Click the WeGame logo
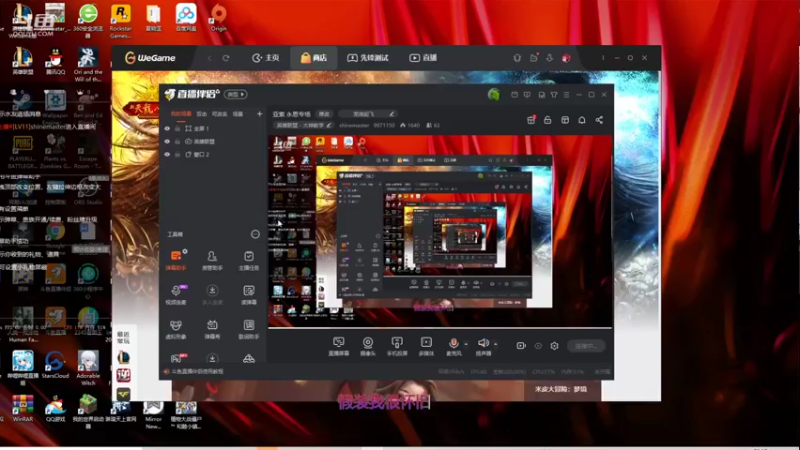 150,58
